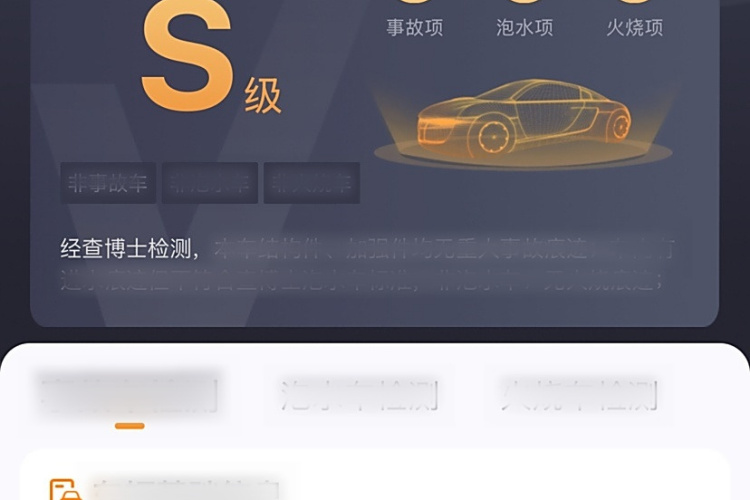Tap the 事故项 label
The image size is (750, 500).
click(x=415, y=28)
